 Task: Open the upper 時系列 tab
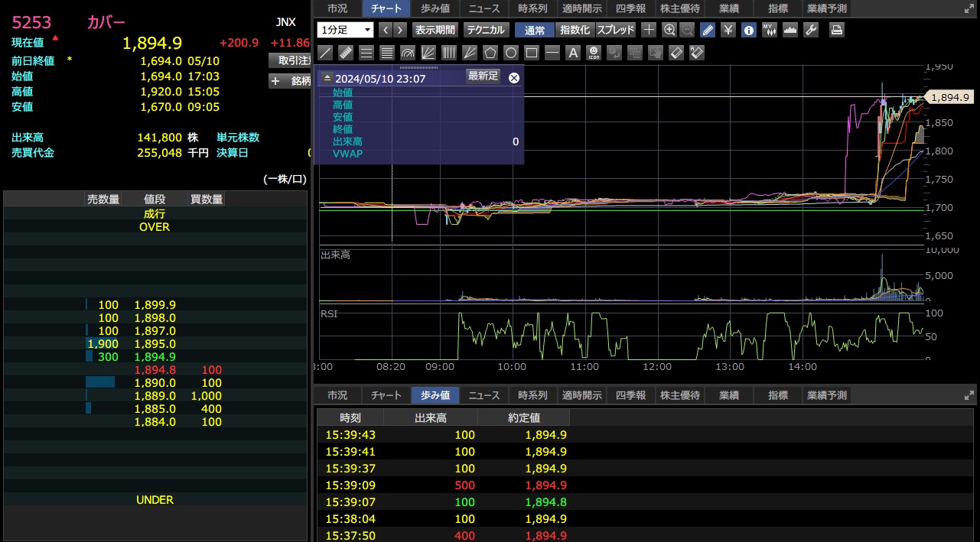pos(533,8)
